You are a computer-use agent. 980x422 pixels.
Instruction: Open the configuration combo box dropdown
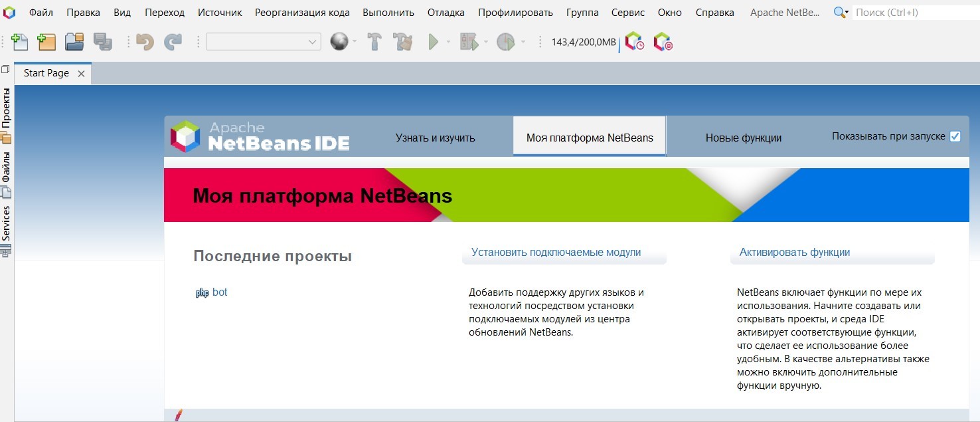pos(311,41)
